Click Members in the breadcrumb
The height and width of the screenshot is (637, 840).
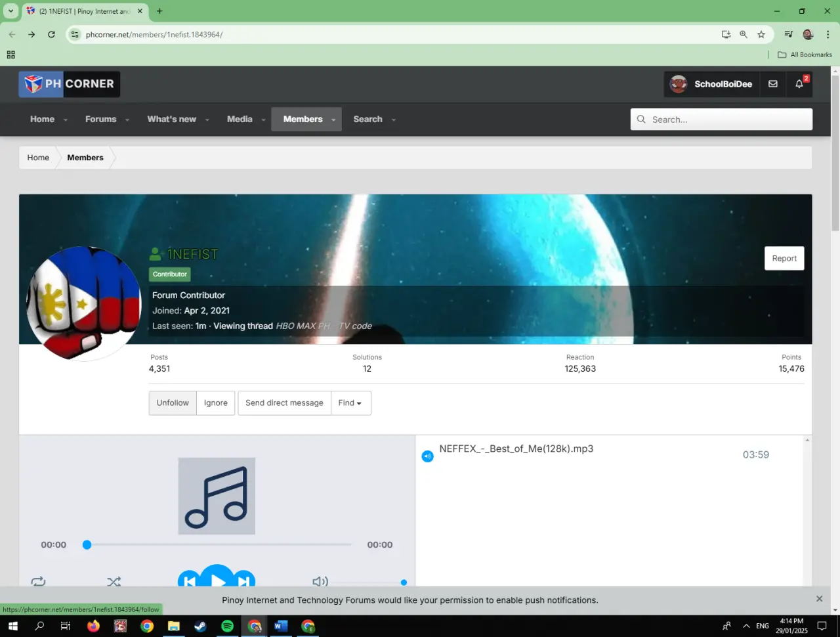(x=85, y=158)
